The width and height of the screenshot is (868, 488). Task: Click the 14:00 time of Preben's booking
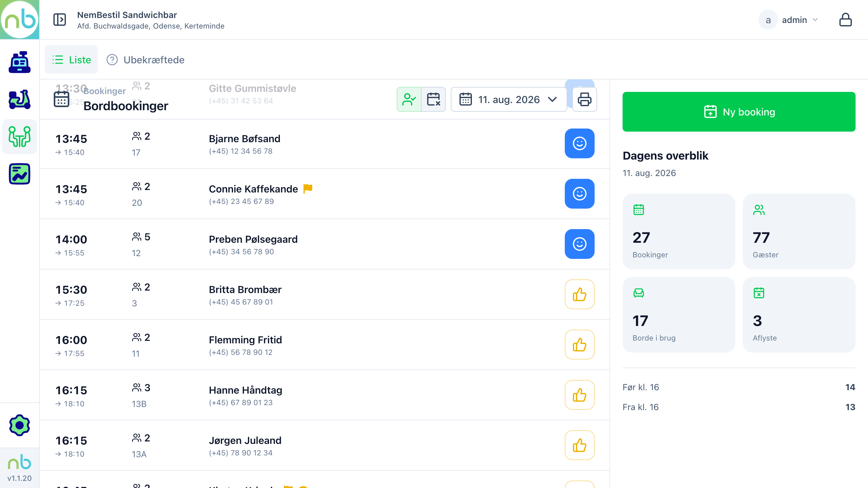click(71, 239)
